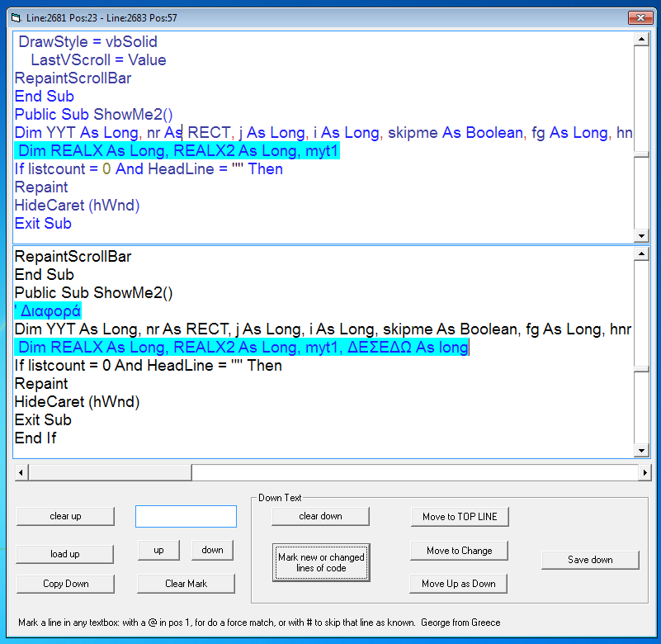The height and width of the screenshot is (644, 661).
Task: Click the 'Save down' button
Action: click(590, 560)
